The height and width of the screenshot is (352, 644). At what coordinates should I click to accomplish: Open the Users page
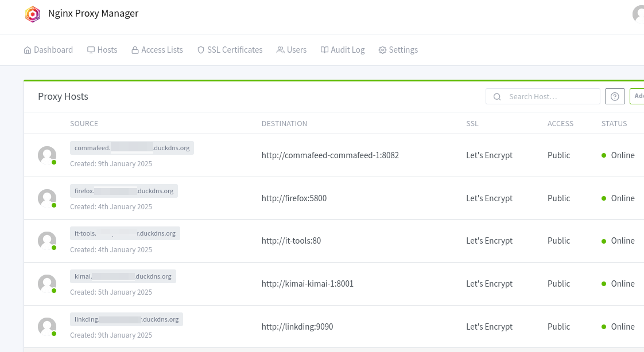pyautogui.click(x=292, y=50)
